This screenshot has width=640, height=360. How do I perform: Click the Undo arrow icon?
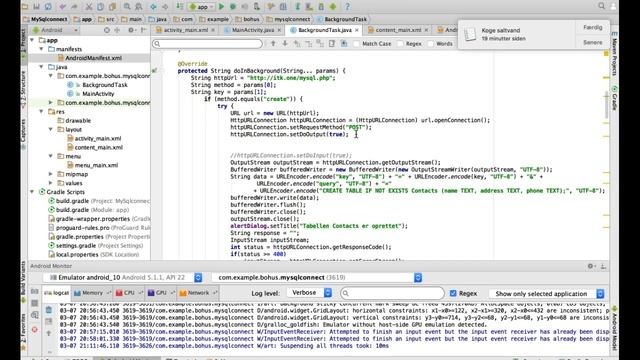click(62, 7)
